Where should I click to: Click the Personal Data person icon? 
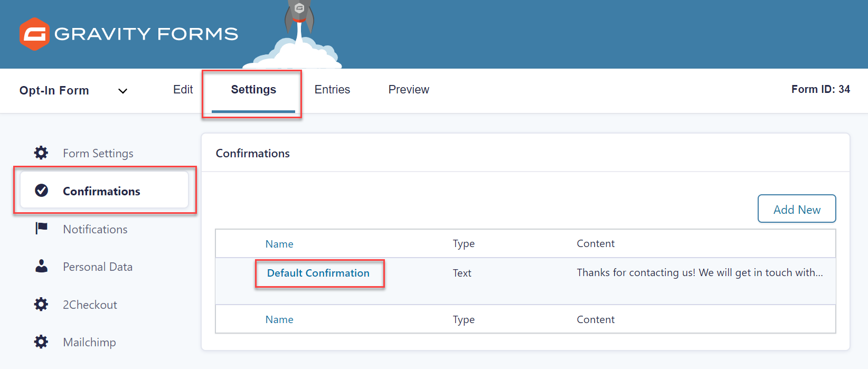(41, 266)
